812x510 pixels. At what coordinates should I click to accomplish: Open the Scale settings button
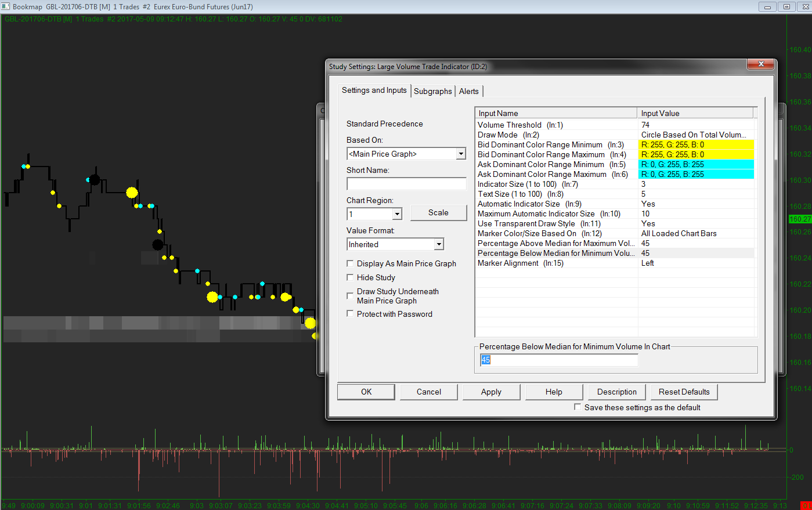[438, 213]
